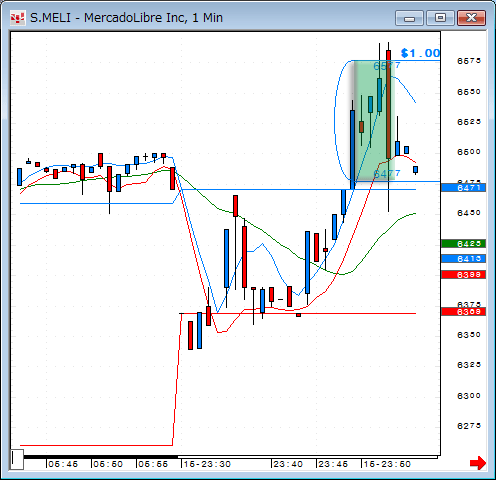Click the red 6368 price marker
Image resolution: width=496 pixels, height=480 pixels.
(463, 312)
